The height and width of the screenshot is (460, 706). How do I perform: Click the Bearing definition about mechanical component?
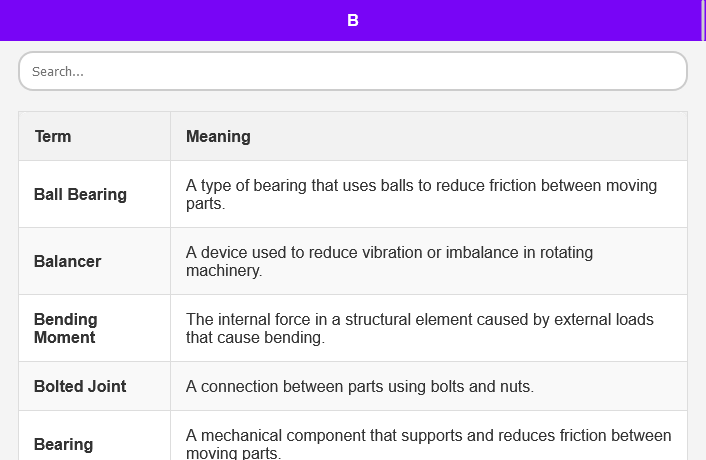[428, 444]
